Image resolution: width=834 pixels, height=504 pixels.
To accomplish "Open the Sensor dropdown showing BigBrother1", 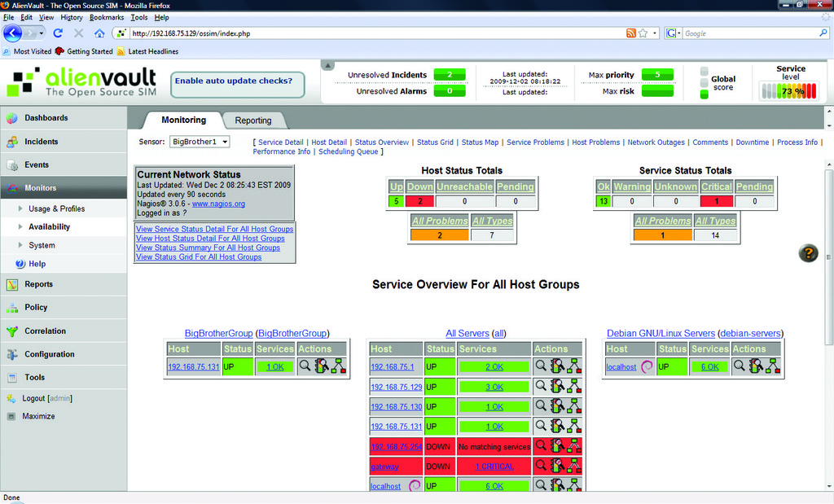I will click(200, 142).
